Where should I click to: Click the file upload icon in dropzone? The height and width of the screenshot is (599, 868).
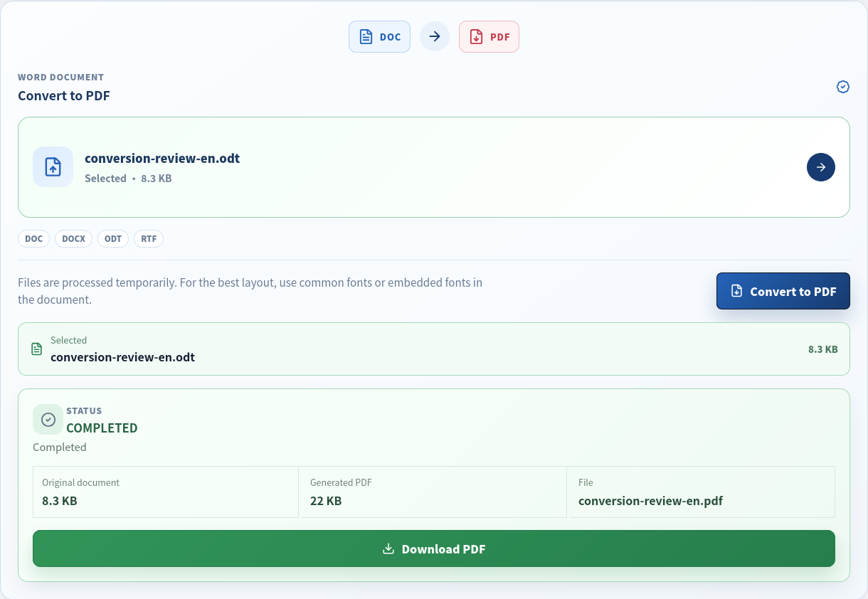tap(53, 166)
